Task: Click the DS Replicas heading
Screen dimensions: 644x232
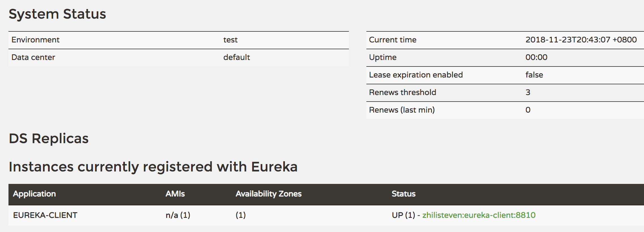Action: (x=49, y=139)
